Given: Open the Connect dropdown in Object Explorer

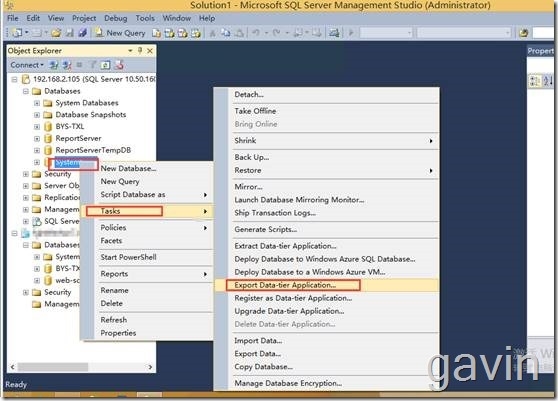Looking at the screenshot, I should [27, 65].
